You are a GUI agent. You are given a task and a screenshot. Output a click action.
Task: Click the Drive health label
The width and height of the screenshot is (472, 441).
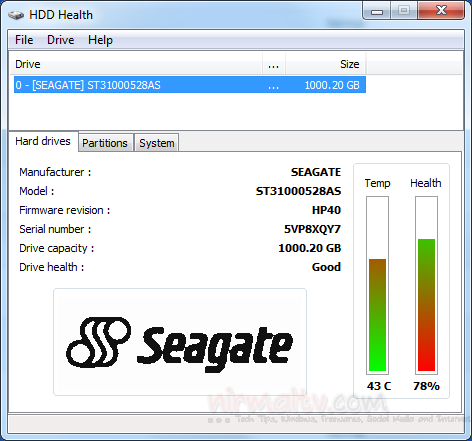pyautogui.click(x=52, y=267)
